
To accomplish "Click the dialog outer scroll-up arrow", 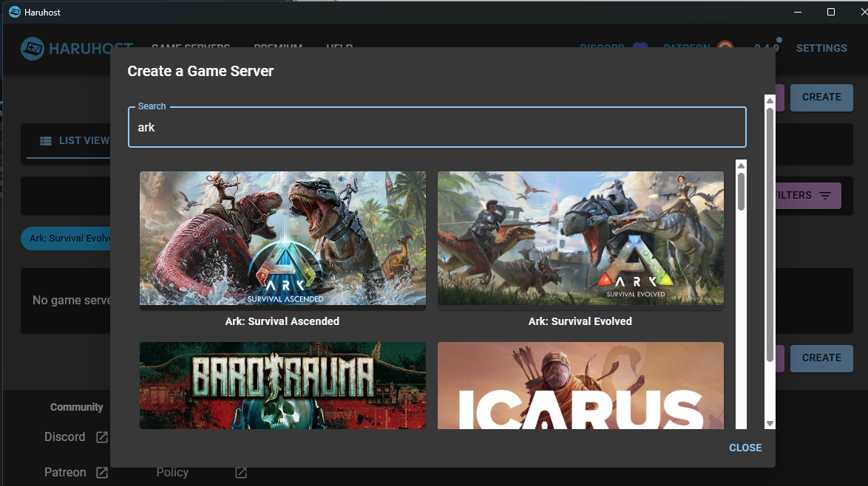I will (x=770, y=100).
